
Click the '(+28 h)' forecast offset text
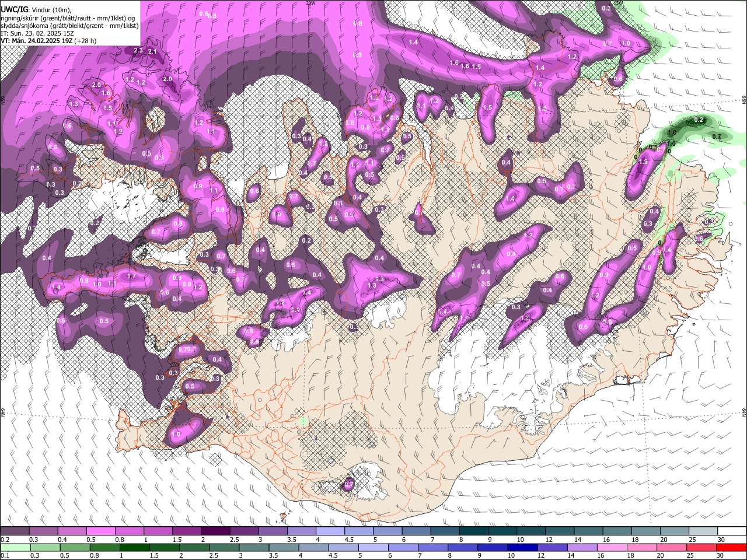(x=85, y=41)
